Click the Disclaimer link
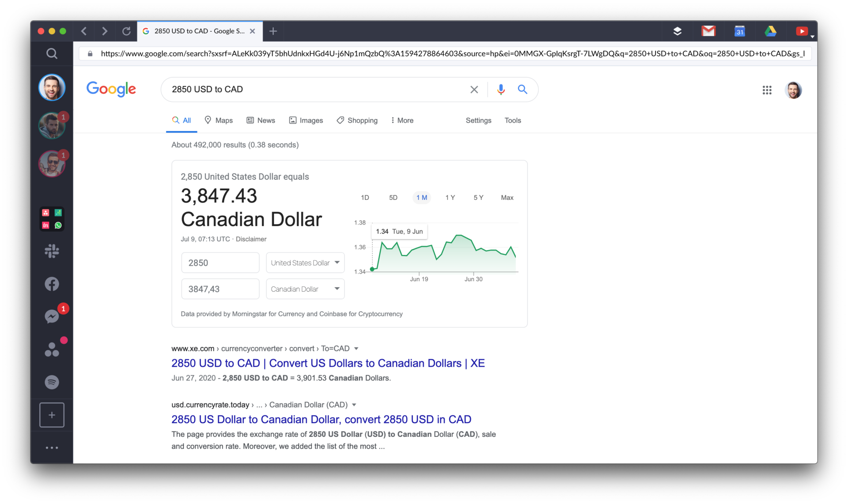Screen dimensions: 848x504 point(251,239)
